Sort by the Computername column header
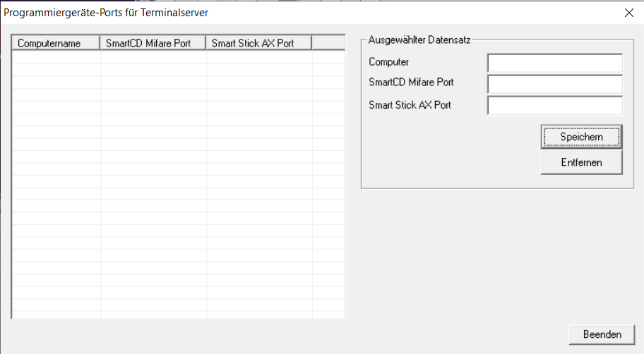This screenshot has width=644, height=354. (56, 43)
